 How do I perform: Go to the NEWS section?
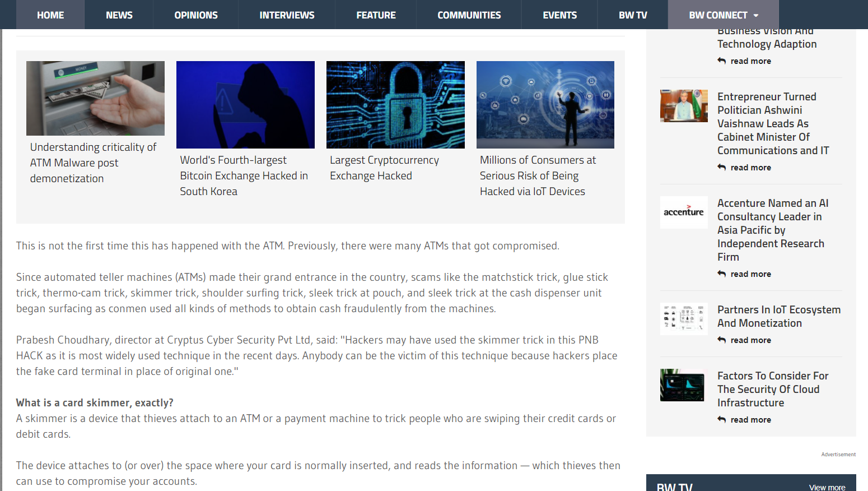pos(119,15)
